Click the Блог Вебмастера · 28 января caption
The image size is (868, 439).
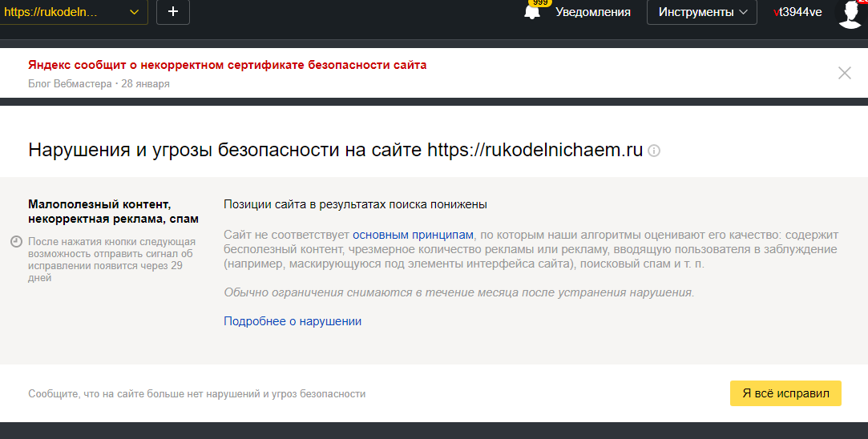(99, 83)
